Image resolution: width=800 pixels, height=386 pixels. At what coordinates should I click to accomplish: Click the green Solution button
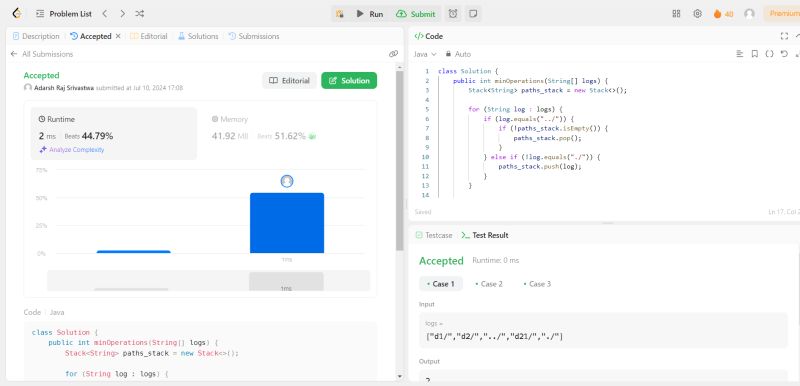[349, 81]
